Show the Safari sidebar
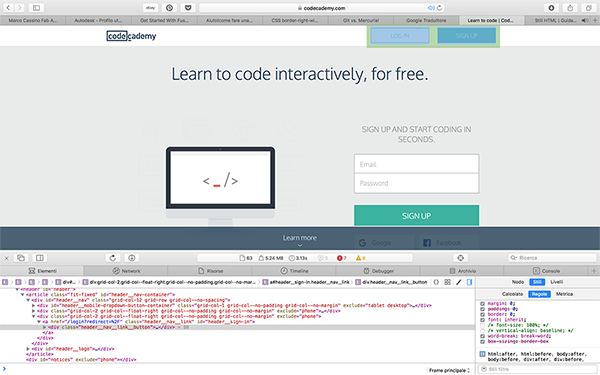The width and height of the screenshot is (600, 375). 36,8
